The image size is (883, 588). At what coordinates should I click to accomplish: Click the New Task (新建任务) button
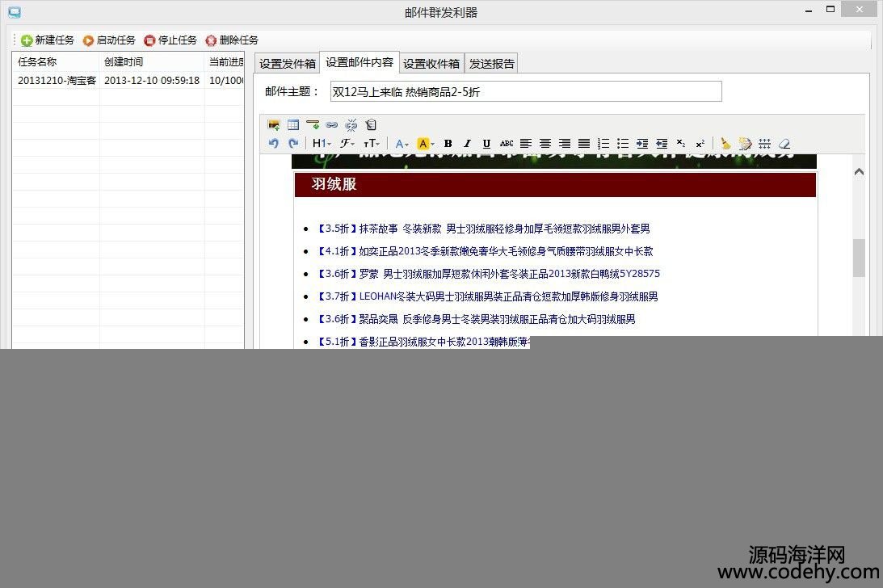pyautogui.click(x=48, y=40)
